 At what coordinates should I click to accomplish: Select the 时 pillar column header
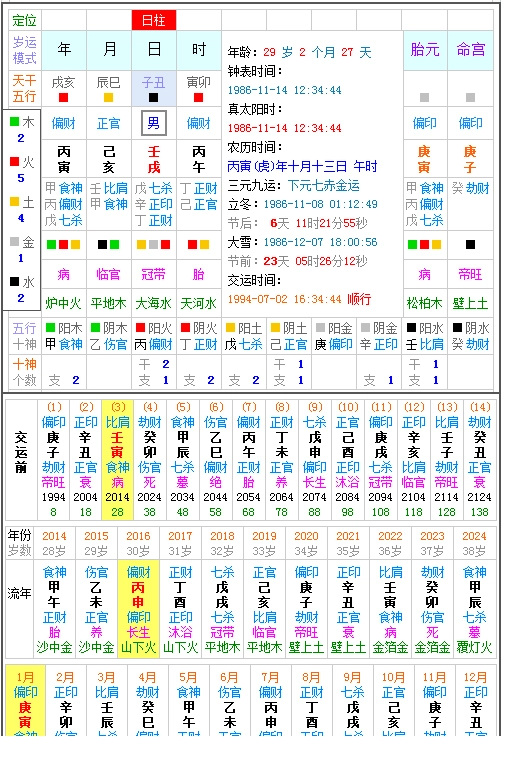click(x=198, y=50)
